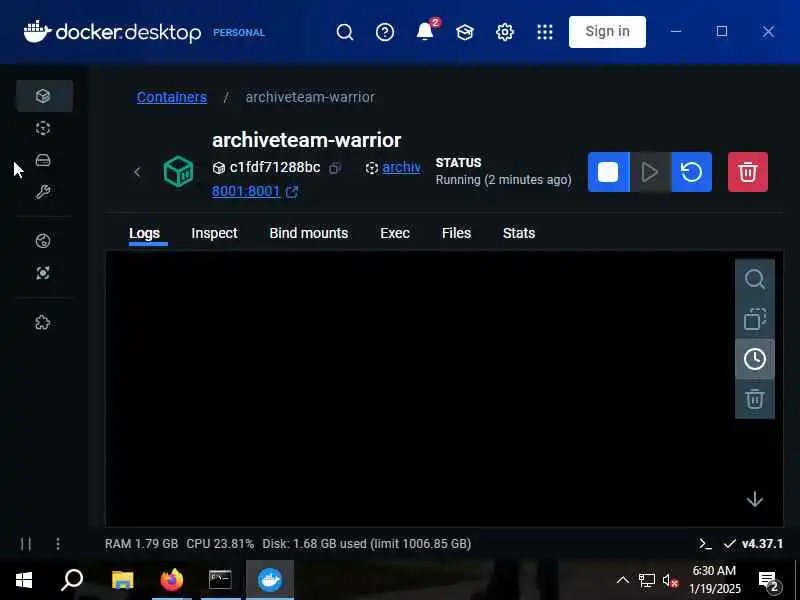
Task: Click the search icon in the header
Action: 345,32
